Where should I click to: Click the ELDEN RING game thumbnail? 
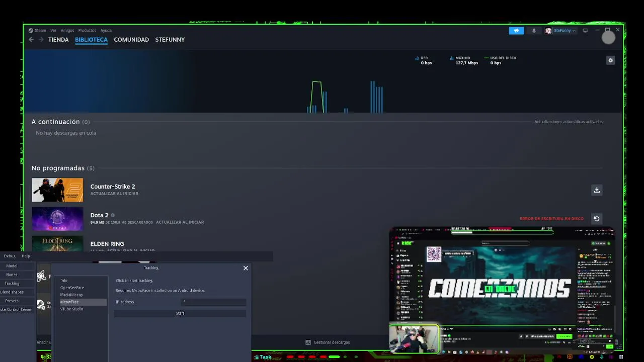[x=57, y=243]
